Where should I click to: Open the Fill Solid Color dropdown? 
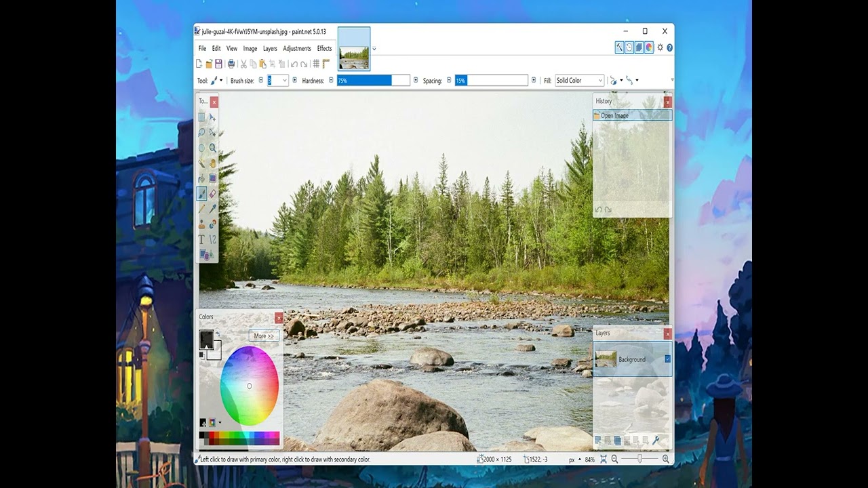[579, 81]
